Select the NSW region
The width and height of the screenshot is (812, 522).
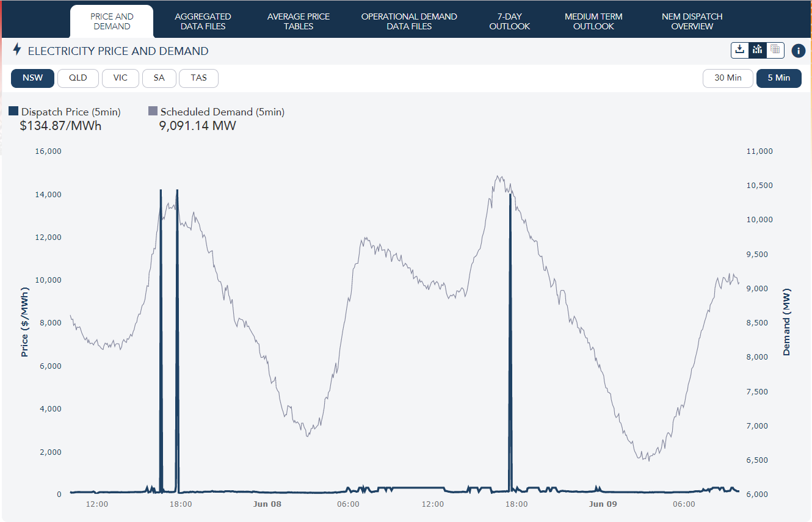click(33, 78)
